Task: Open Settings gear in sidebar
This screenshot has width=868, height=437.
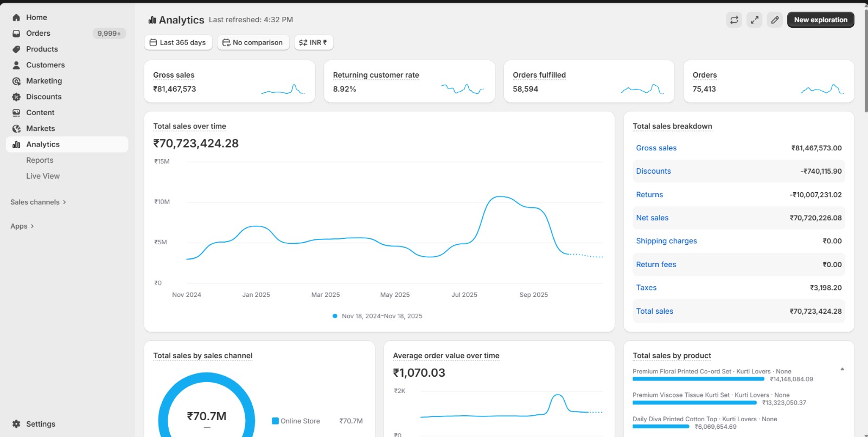Action: (x=16, y=424)
